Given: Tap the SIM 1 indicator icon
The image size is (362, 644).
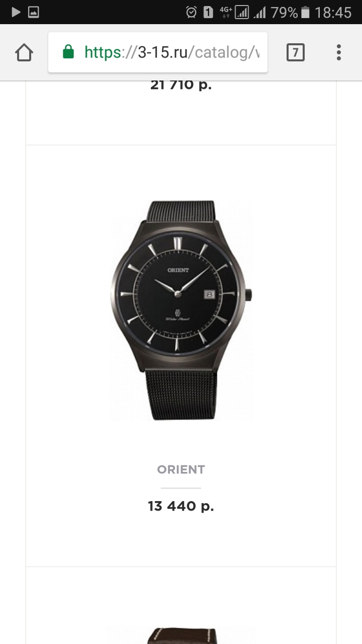Looking at the screenshot, I should click(208, 12).
